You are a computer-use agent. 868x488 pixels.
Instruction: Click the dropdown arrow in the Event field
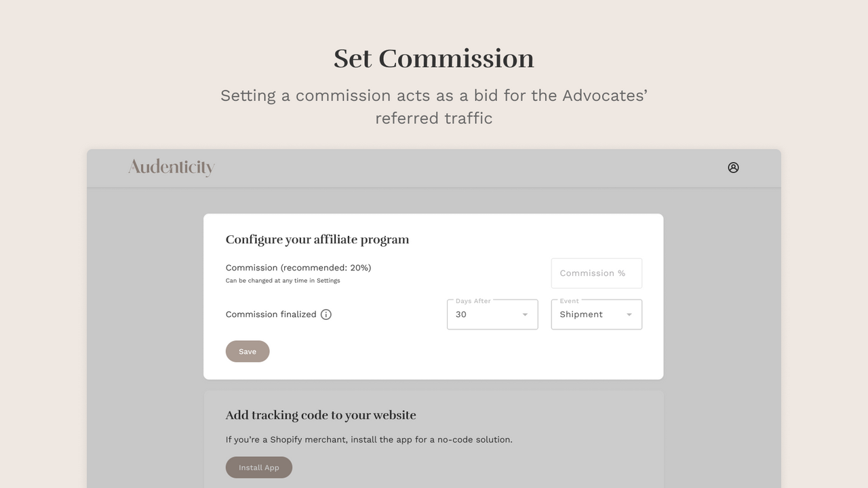tap(629, 314)
